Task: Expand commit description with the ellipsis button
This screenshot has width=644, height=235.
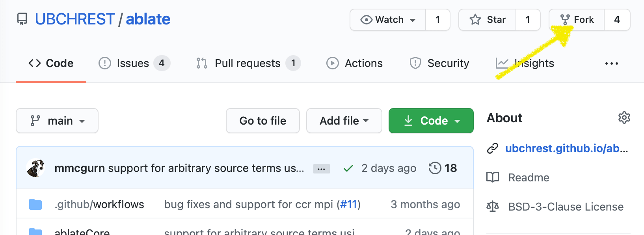Action: pyautogui.click(x=322, y=169)
